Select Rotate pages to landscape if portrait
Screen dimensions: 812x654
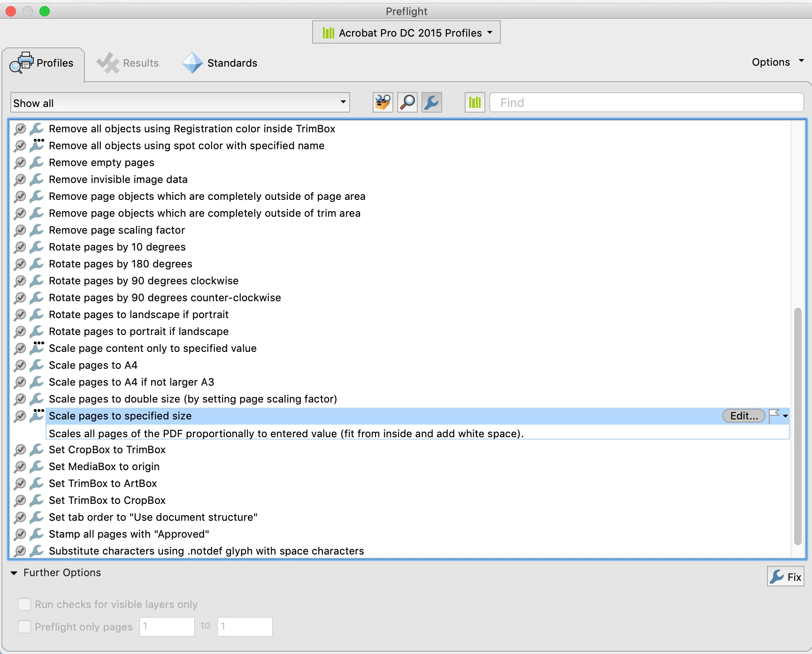(x=139, y=314)
